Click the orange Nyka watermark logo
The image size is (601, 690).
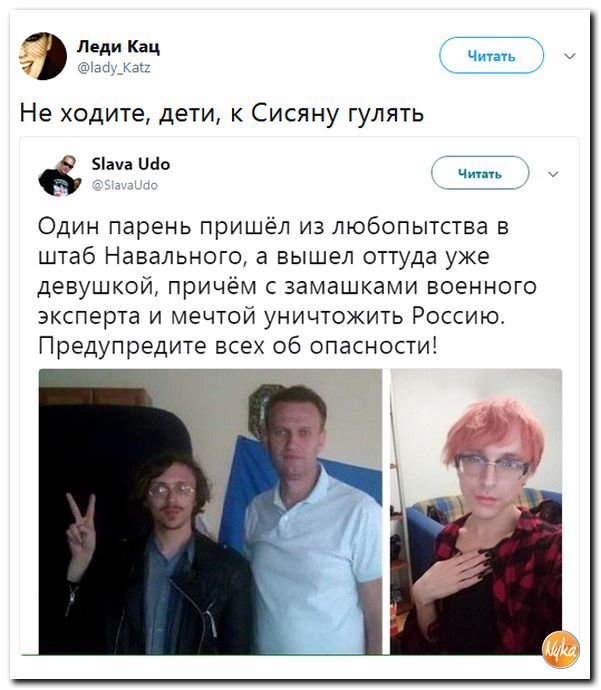click(561, 650)
